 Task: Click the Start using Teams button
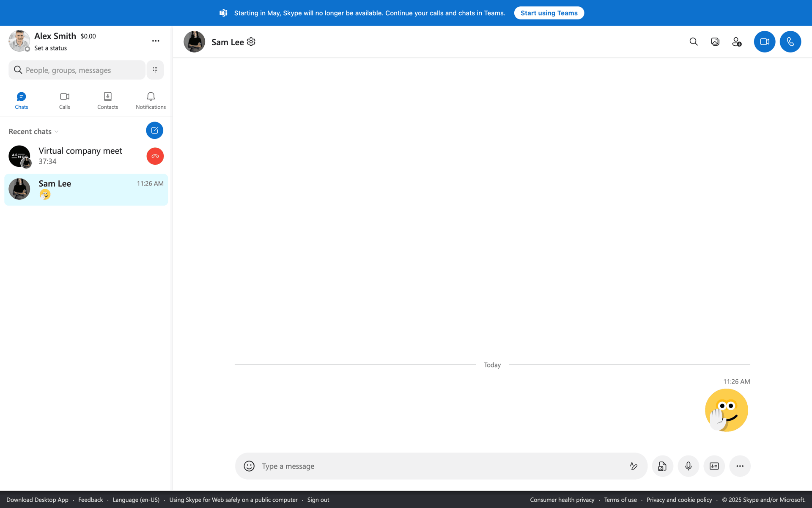coord(549,13)
